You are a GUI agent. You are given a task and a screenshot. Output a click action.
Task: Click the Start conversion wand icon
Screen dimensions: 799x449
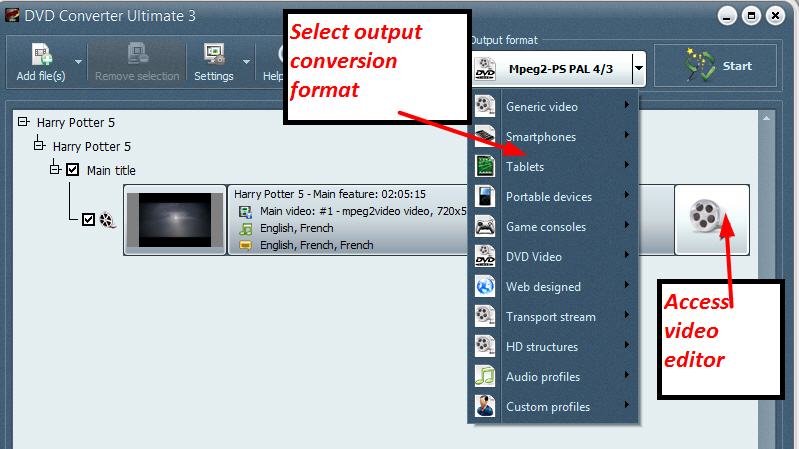[x=700, y=65]
